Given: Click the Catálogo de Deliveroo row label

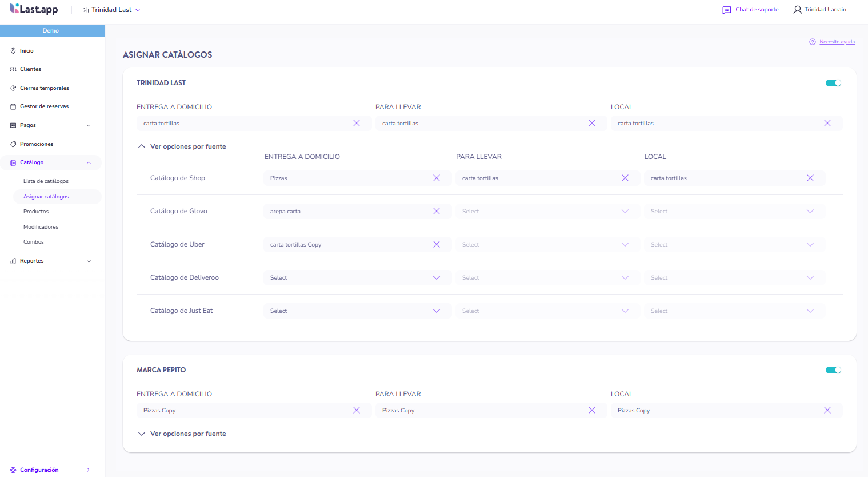Looking at the screenshot, I should coord(185,277).
